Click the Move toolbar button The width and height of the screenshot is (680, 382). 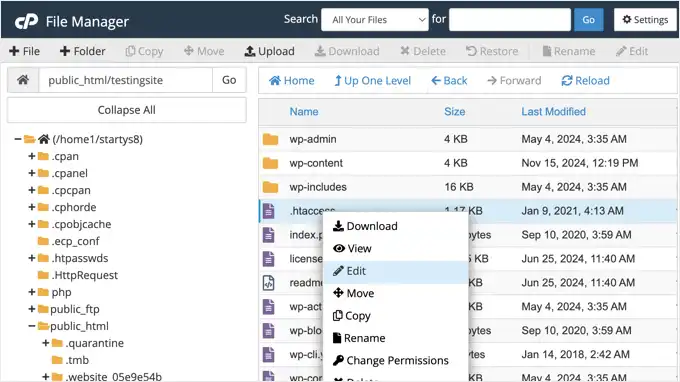point(204,51)
